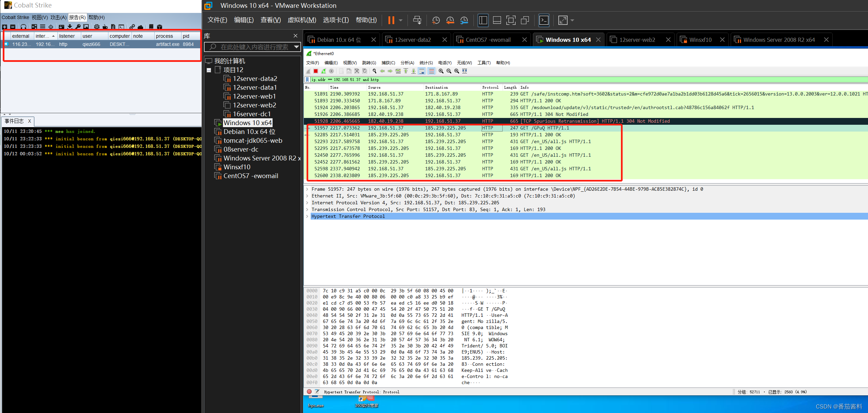Open 攻击(A) menu in Cobalt Strike
This screenshot has width=868, height=413.
tap(58, 17)
